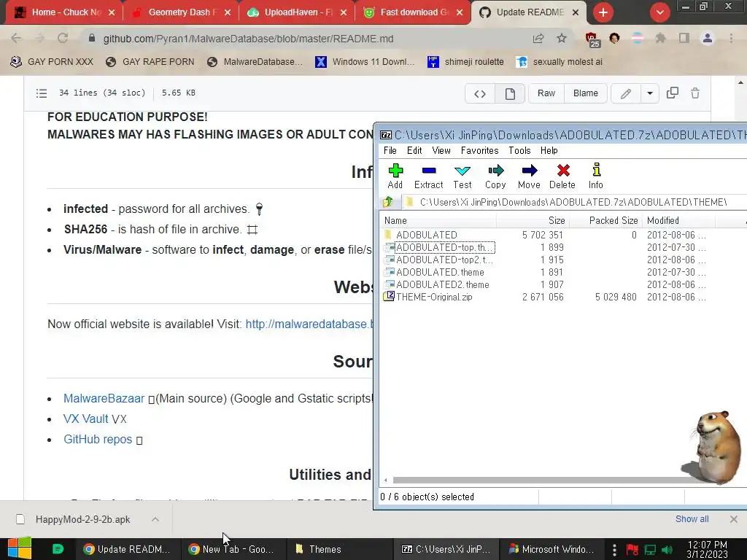Open the Windows Start button
The image size is (747, 560).
(x=19, y=548)
